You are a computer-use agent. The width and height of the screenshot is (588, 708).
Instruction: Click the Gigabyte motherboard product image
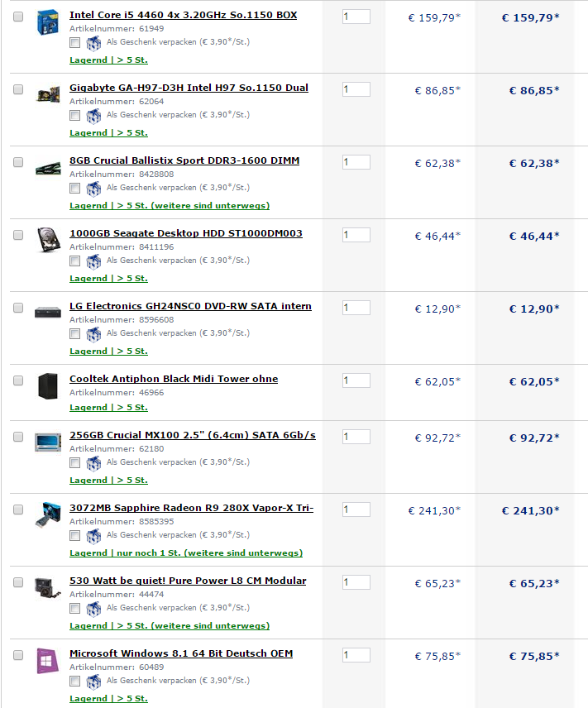click(x=47, y=94)
